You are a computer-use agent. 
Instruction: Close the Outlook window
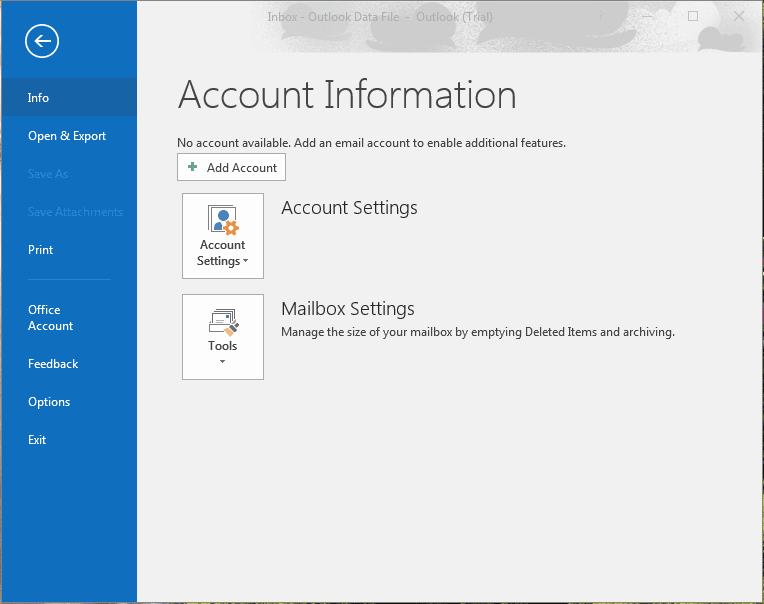(x=739, y=16)
